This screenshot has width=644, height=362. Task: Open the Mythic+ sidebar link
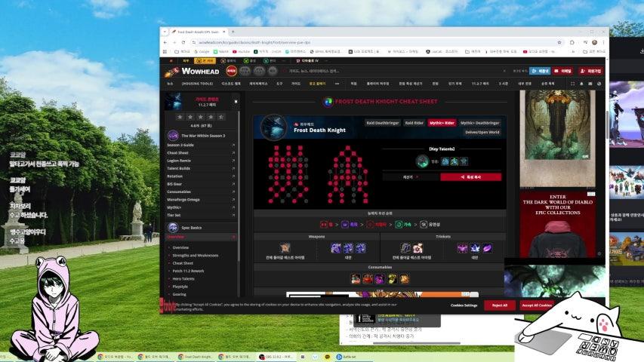[x=200, y=207]
